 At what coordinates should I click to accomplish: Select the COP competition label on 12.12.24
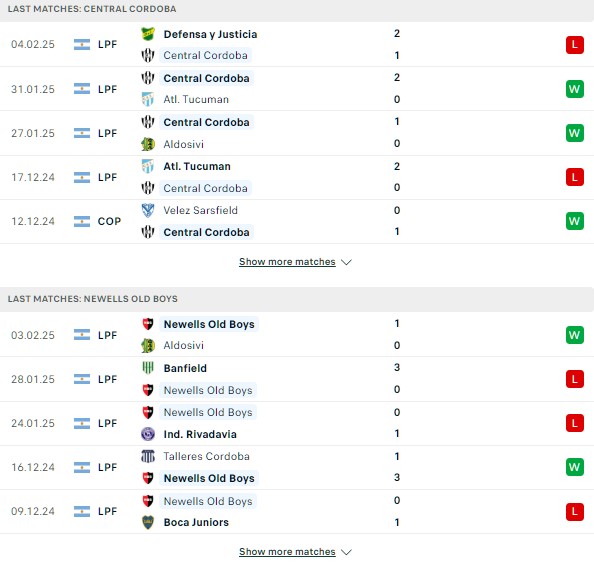(x=109, y=221)
